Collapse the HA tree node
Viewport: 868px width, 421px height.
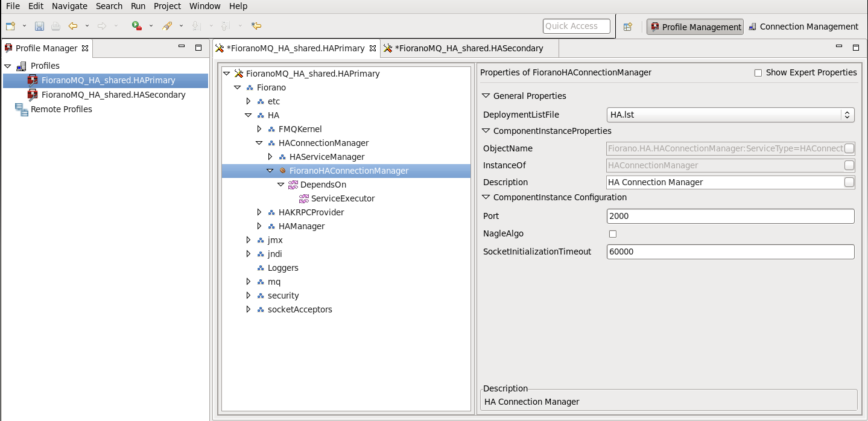click(x=248, y=115)
